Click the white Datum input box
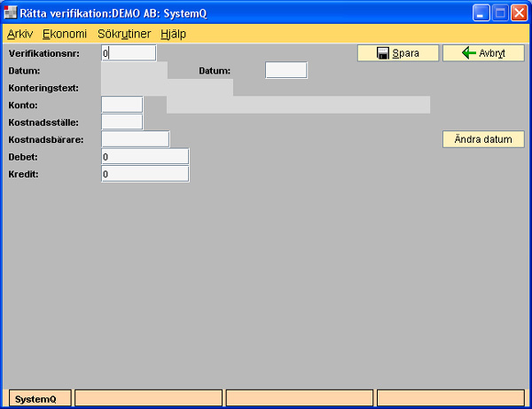This screenshot has height=409, width=532. click(286, 70)
